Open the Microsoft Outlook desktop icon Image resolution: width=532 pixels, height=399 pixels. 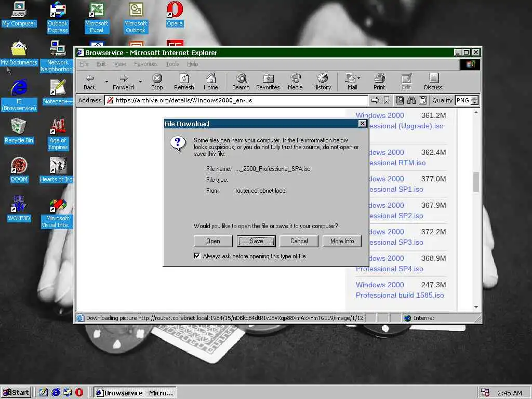(x=136, y=18)
